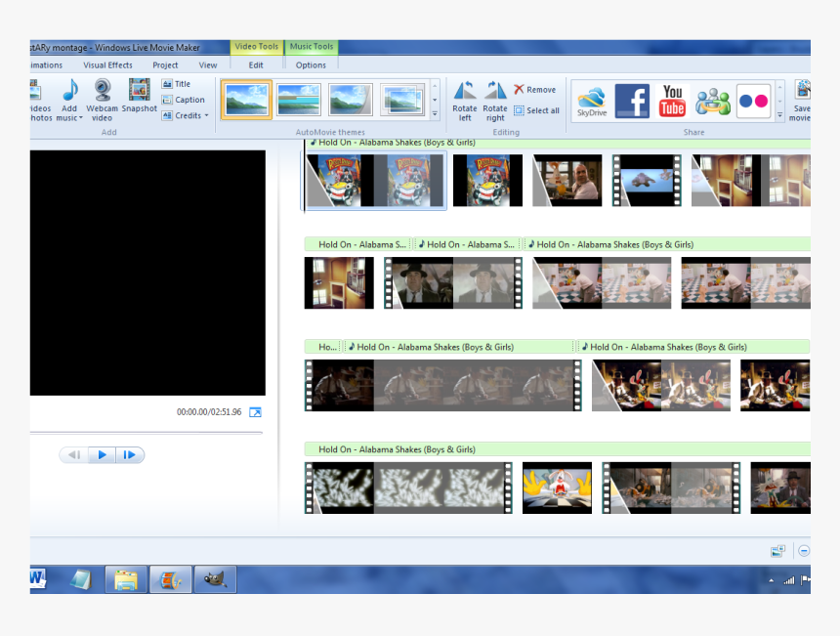Click the network signal tray icon

pyautogui.click(x=788, y=579)
